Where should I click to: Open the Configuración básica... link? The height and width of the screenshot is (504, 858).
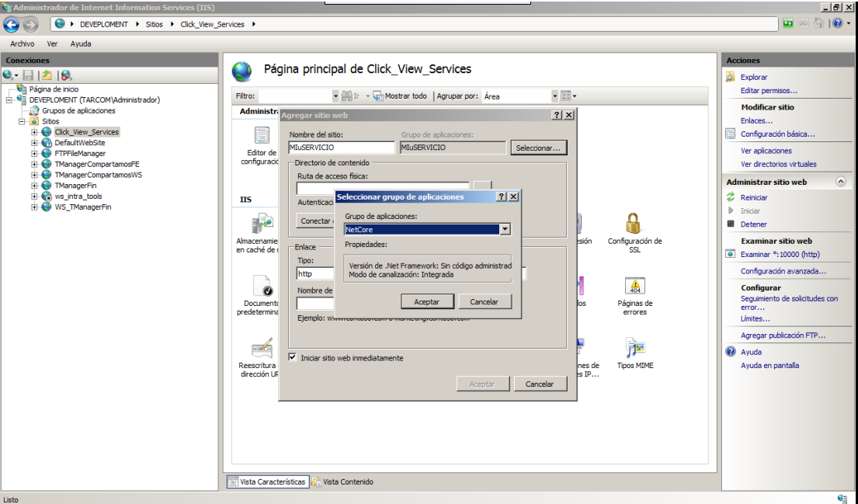pos(777,134)
